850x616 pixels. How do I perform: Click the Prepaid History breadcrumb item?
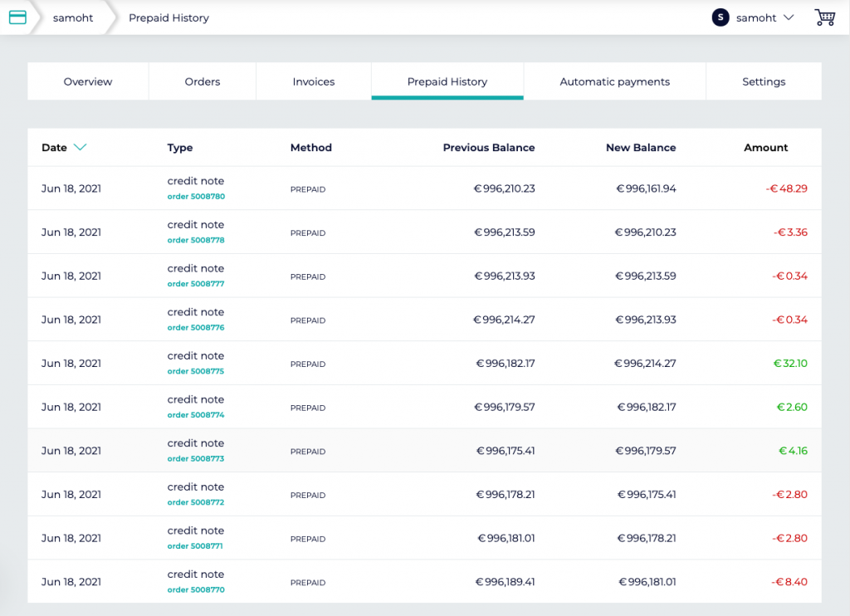pyautogui.click(x=169, y=17)
